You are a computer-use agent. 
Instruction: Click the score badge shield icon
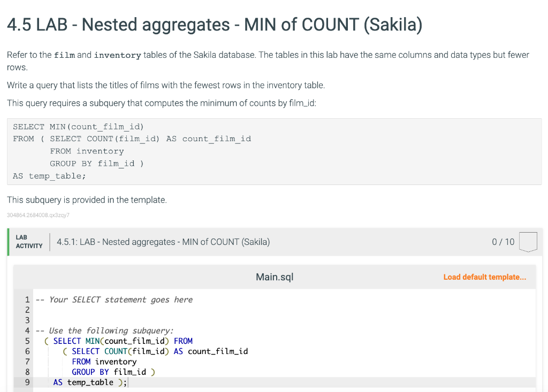click(x=528, y=242)
